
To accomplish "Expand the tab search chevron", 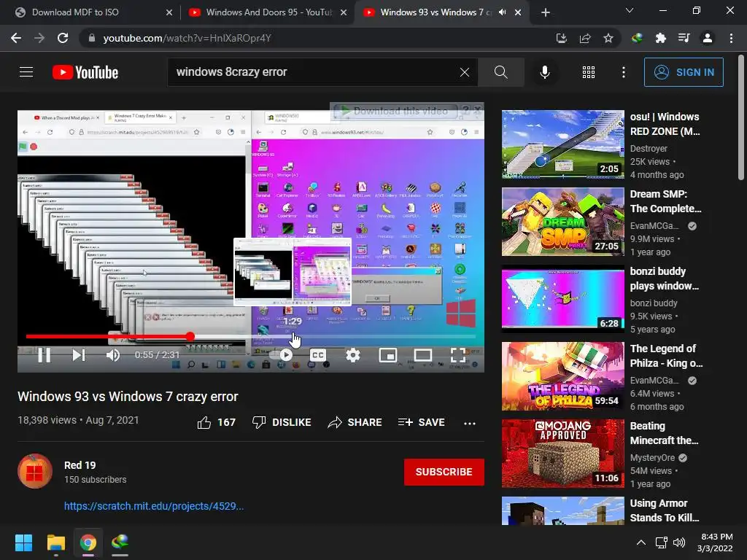I will point(630,10).
